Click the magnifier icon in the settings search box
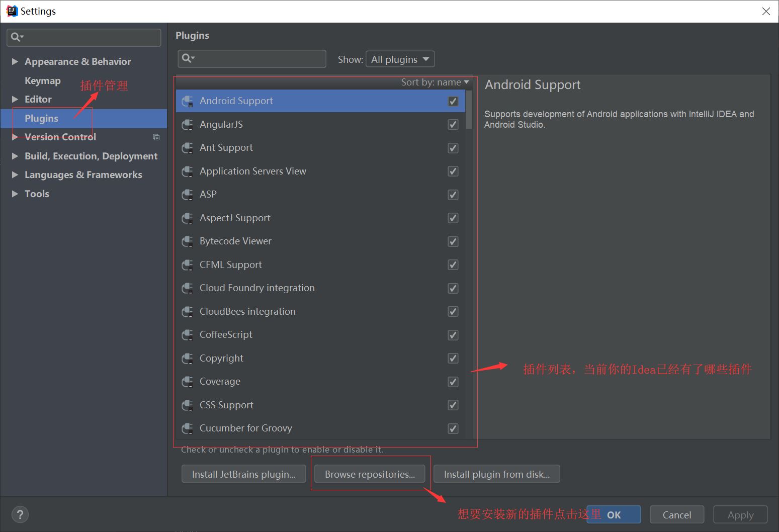 click(x=17, y=37)
